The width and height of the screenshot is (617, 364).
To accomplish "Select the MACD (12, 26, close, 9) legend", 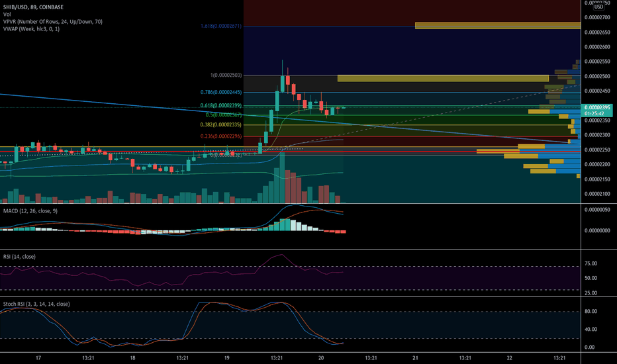I will [30, 211].
